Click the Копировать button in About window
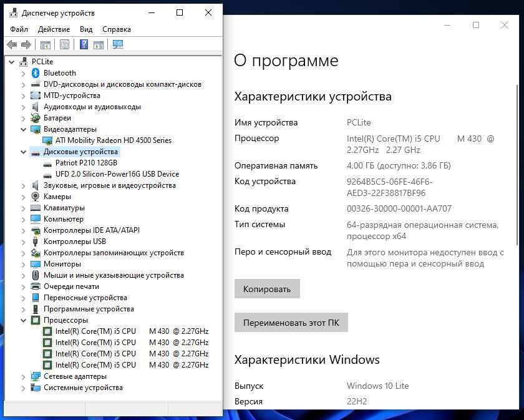Viewport: 524px width, 420px height. pyautogui.click(x=267, y=288)
